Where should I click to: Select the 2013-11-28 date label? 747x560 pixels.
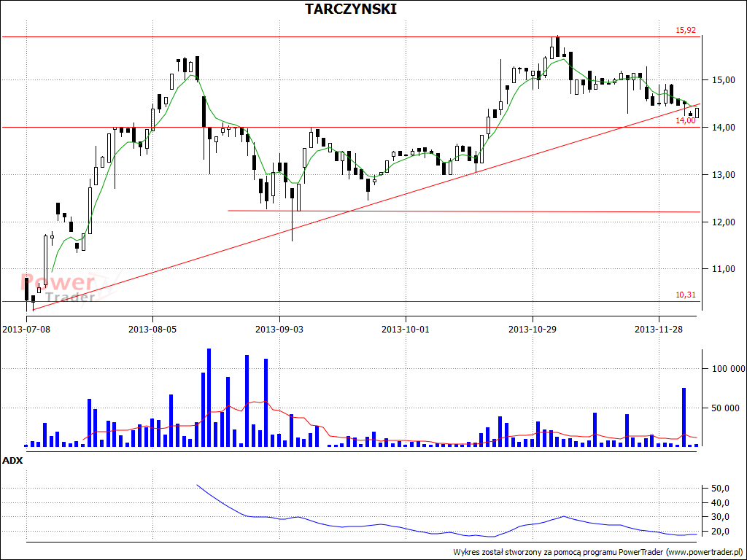(x=659, y=329)
